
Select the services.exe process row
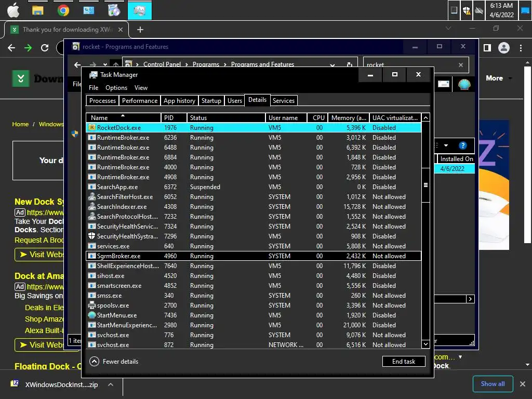tap(254, 246)
